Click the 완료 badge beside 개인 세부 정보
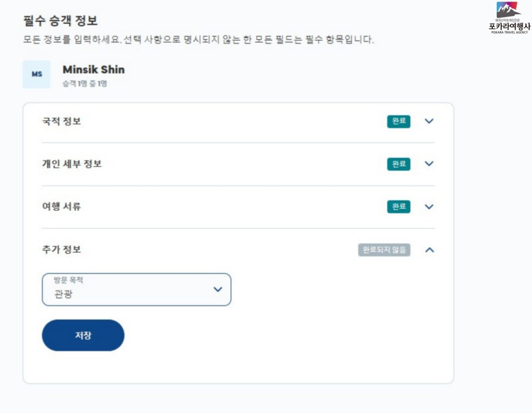 click(x=399, y=164)
